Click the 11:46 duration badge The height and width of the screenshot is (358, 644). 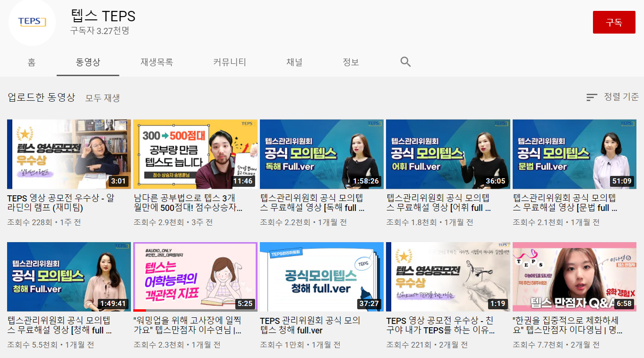pyautogui.click(x=242, y=181)
